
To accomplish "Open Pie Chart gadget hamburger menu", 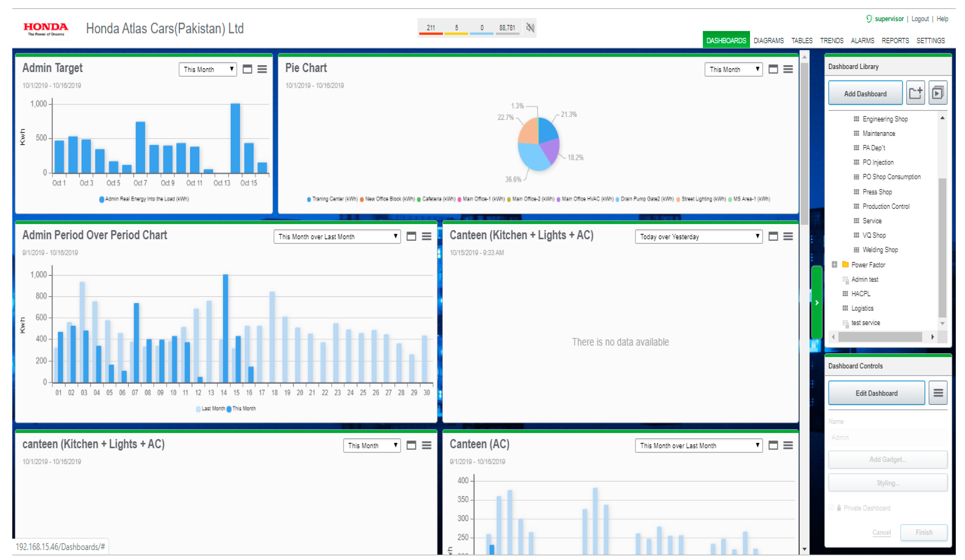I will click(788, 69).
